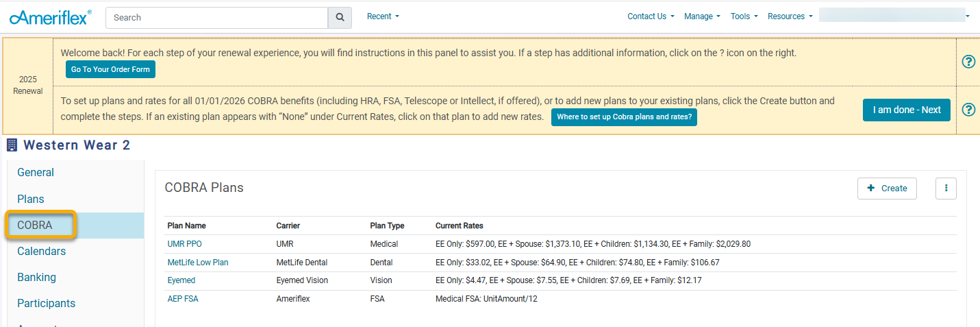The height and width of the screenshot is (327, 980).
Task: Click the MetLife Dental carrier cell
Action: click(x=302, y=263)
